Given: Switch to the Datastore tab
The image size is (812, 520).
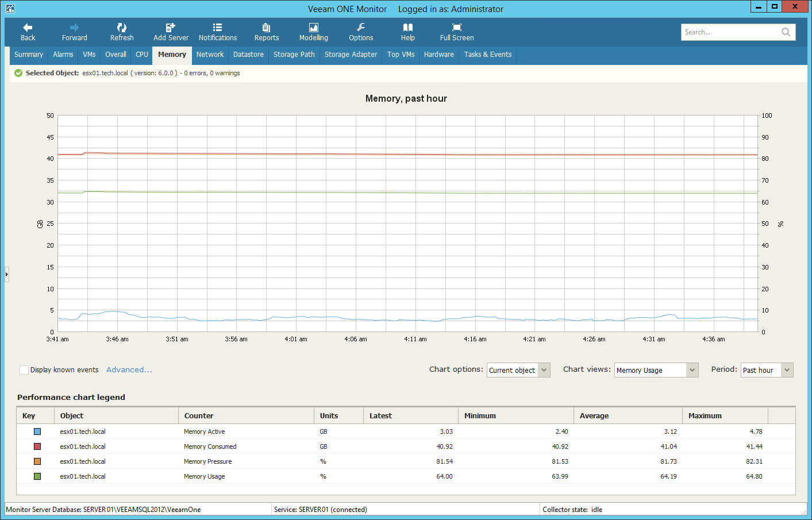Looking at the screenshot, I should pos(248,55).
